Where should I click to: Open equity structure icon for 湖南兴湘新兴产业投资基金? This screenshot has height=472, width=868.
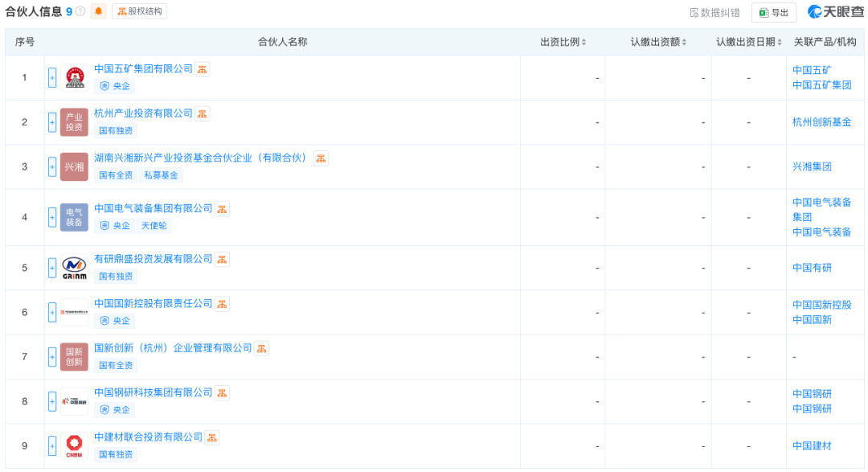pyautogui.click(x=321, y=158)
